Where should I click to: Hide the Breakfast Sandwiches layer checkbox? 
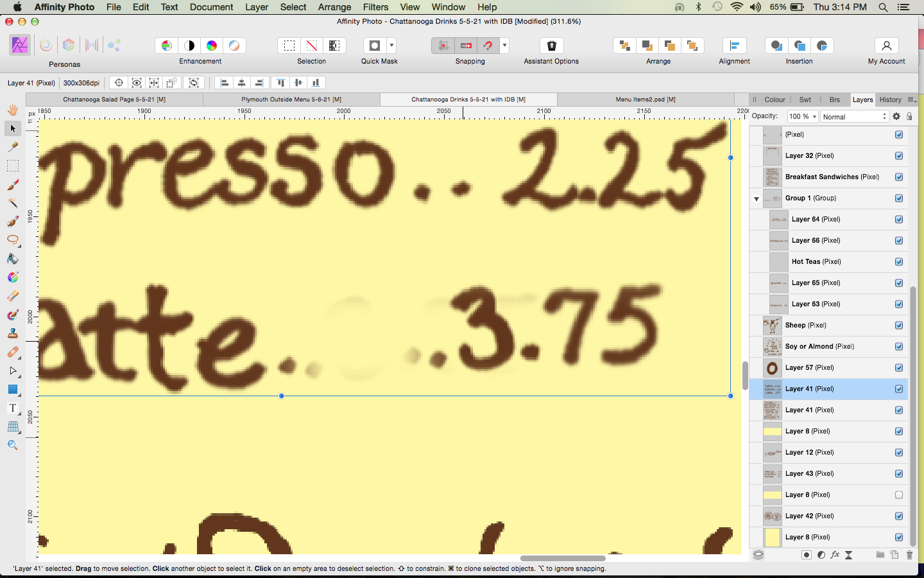(x=899, y=177)
